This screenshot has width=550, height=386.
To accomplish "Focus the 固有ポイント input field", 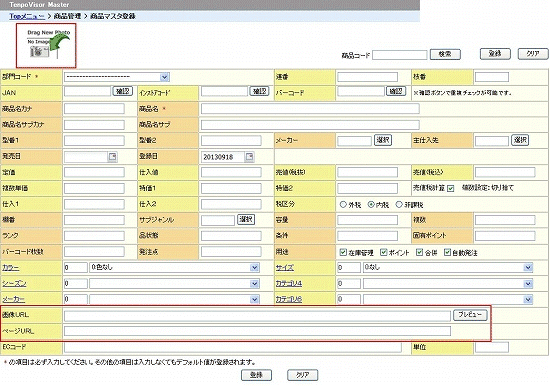I will pos(505,236).
